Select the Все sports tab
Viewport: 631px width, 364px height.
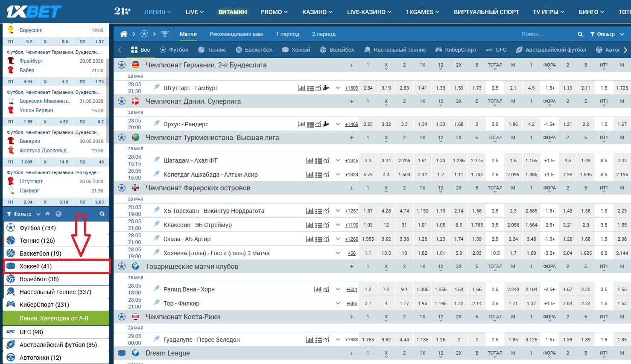[140, 50]
